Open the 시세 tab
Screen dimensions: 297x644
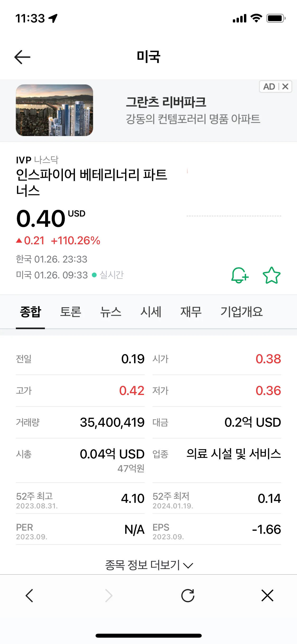[x=151, y=312]
